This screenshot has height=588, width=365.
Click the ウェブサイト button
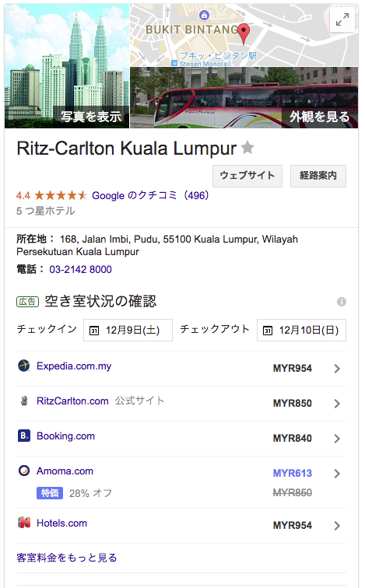247,176
